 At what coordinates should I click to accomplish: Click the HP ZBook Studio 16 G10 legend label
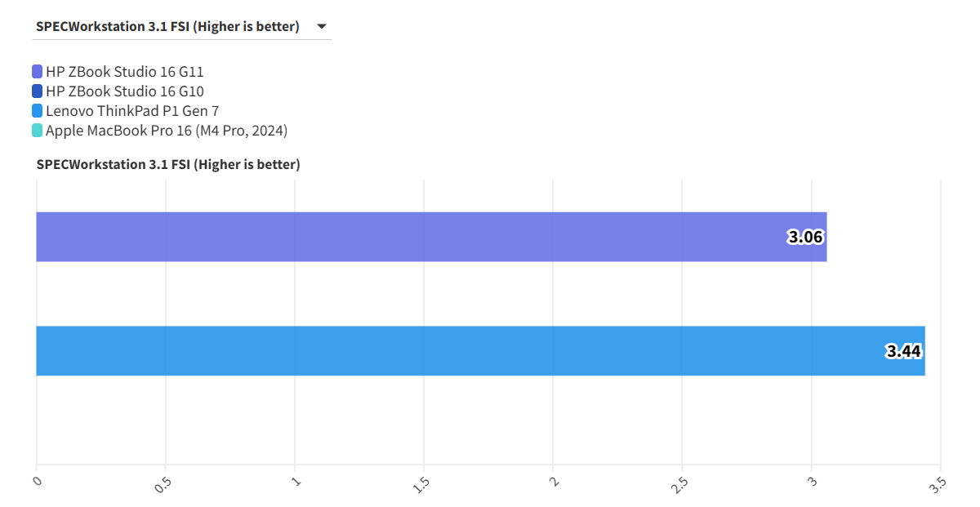pos(125,91)
